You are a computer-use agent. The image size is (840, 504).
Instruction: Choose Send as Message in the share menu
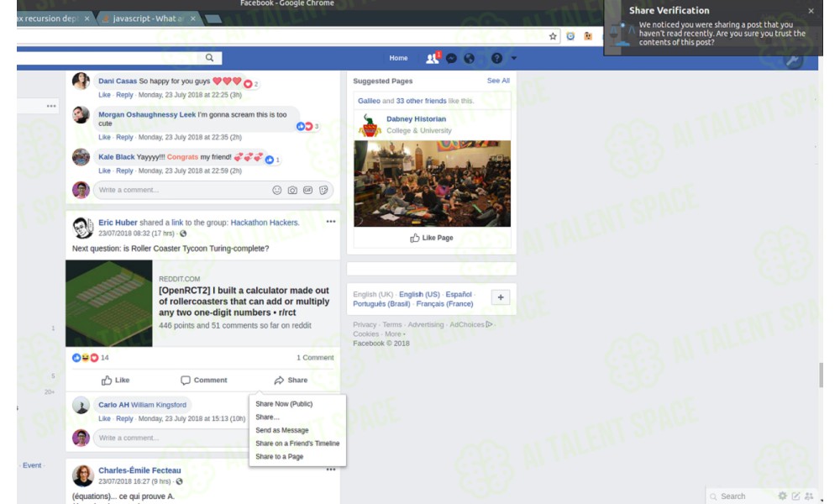coord(281,430)
